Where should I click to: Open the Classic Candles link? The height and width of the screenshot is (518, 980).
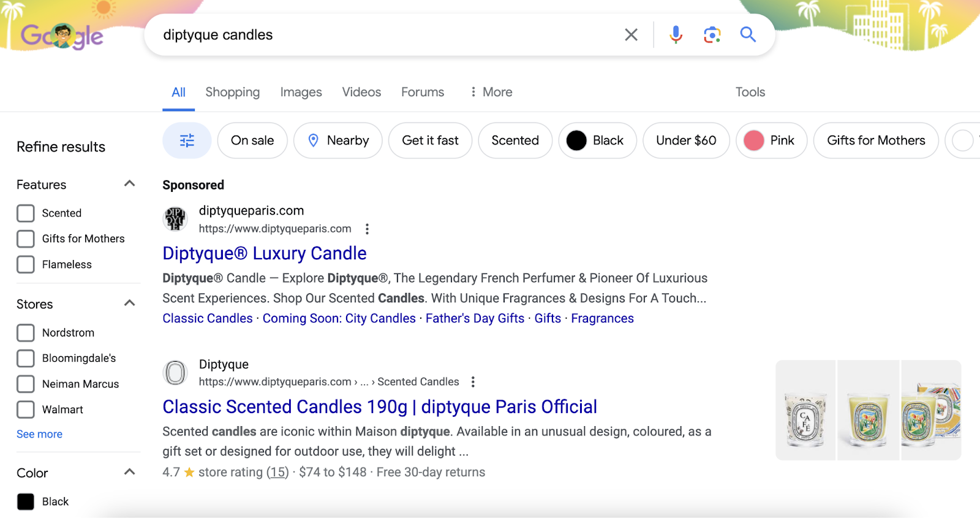coord(207,318)
